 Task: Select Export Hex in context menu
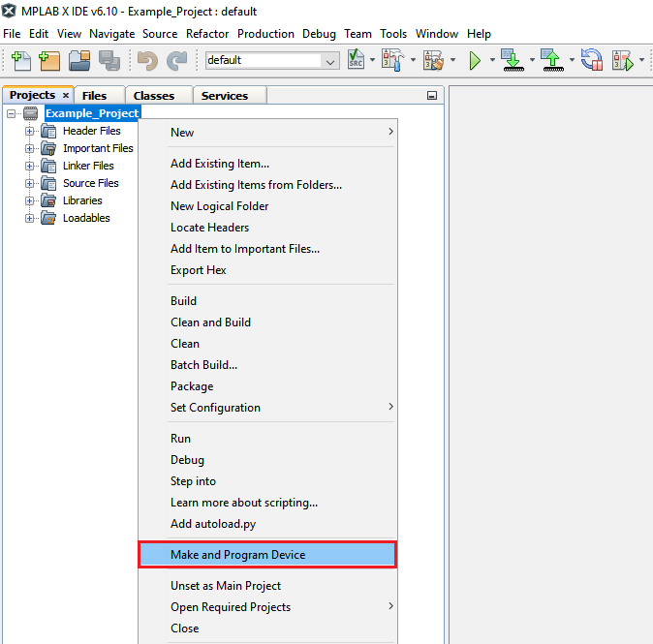[x=267, y=270]
